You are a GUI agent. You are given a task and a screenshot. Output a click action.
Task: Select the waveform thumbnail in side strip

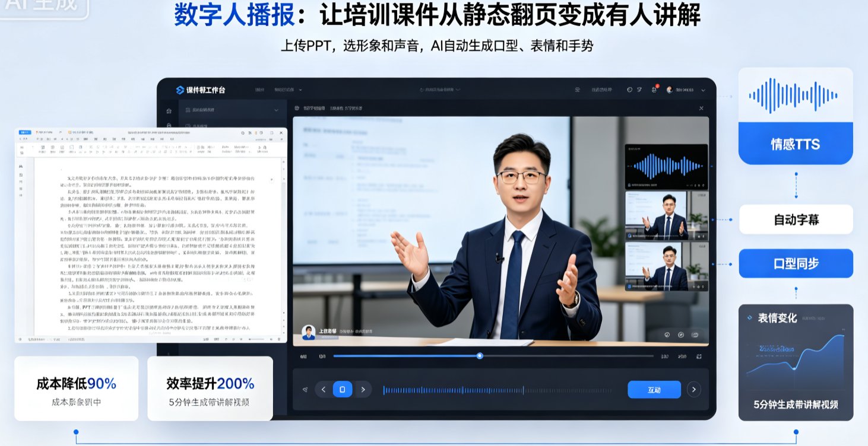(666, 166)
